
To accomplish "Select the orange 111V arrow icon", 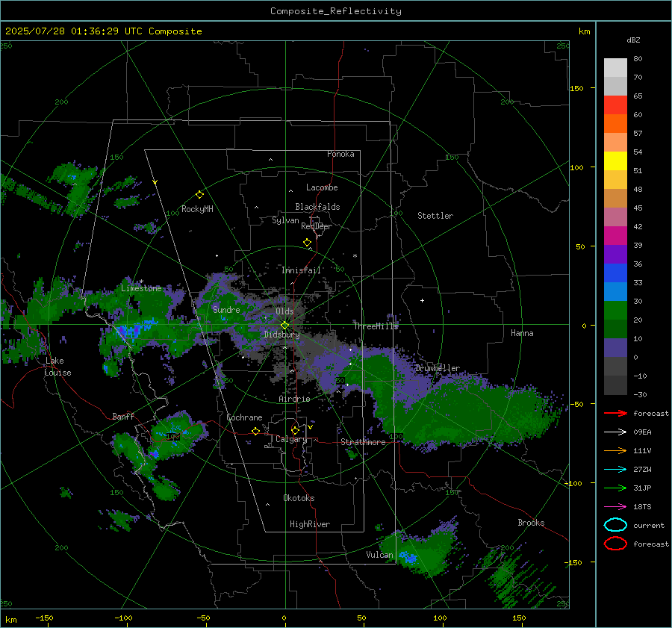I will point(615,450).
